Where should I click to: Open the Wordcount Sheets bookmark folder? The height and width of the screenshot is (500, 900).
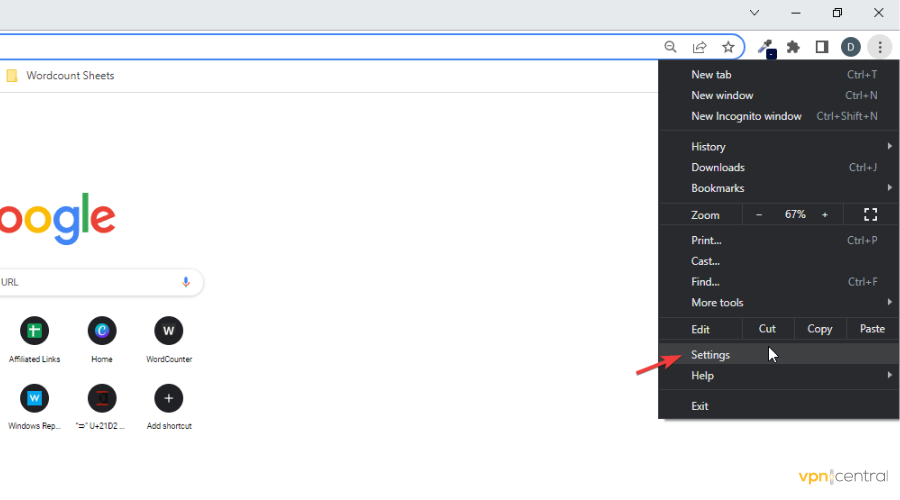60,76
